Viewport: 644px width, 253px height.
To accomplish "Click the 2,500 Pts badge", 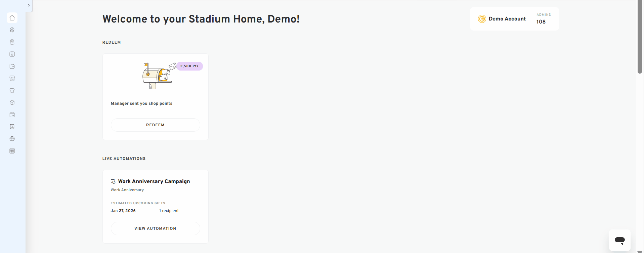I will point(189,66).
